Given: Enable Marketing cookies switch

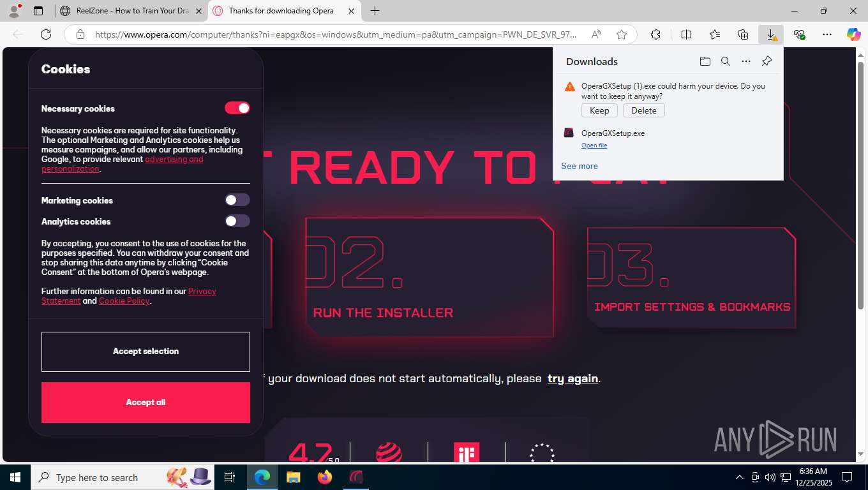Looking at the screenshot, I should click(237, 200).
